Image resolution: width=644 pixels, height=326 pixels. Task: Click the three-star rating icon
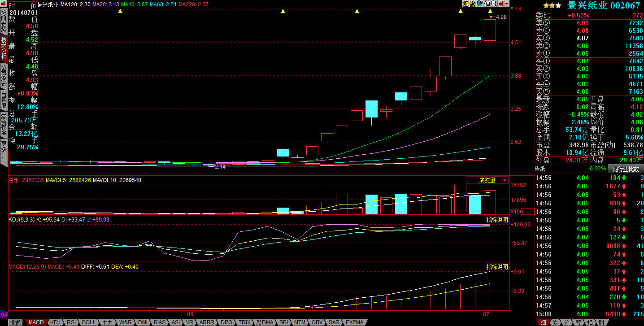click(x=552, y=5)
